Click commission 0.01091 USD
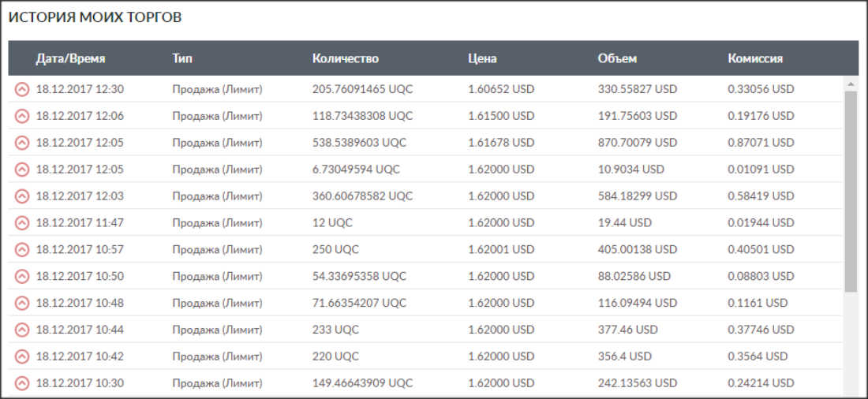The height and width of the screenshot is (399, 868). click(761, 170)
